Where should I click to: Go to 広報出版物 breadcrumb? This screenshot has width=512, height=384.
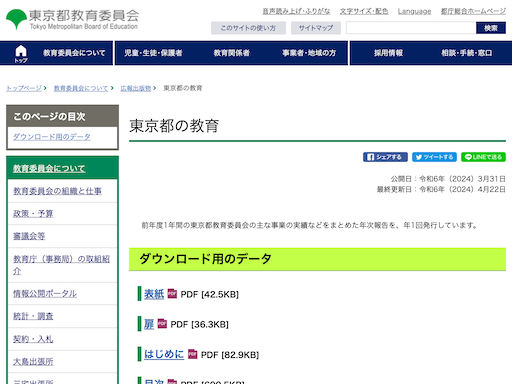pos(136,88)
